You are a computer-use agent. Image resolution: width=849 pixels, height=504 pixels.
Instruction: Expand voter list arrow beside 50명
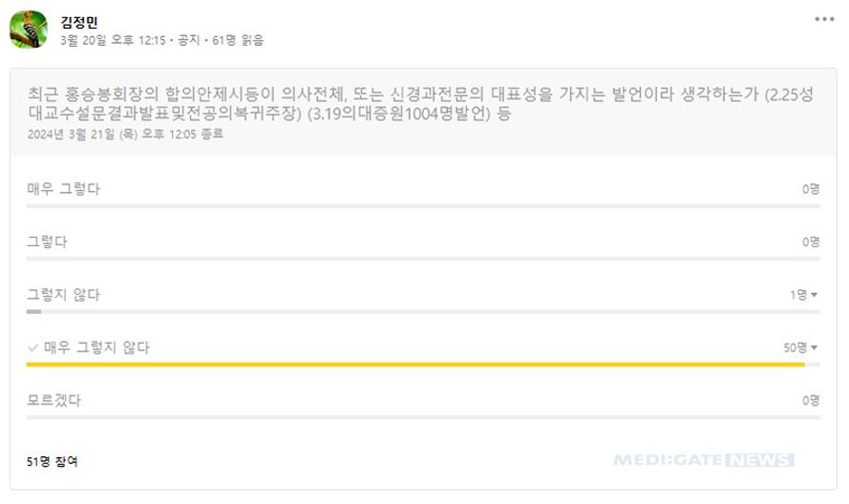click(814, 347)
